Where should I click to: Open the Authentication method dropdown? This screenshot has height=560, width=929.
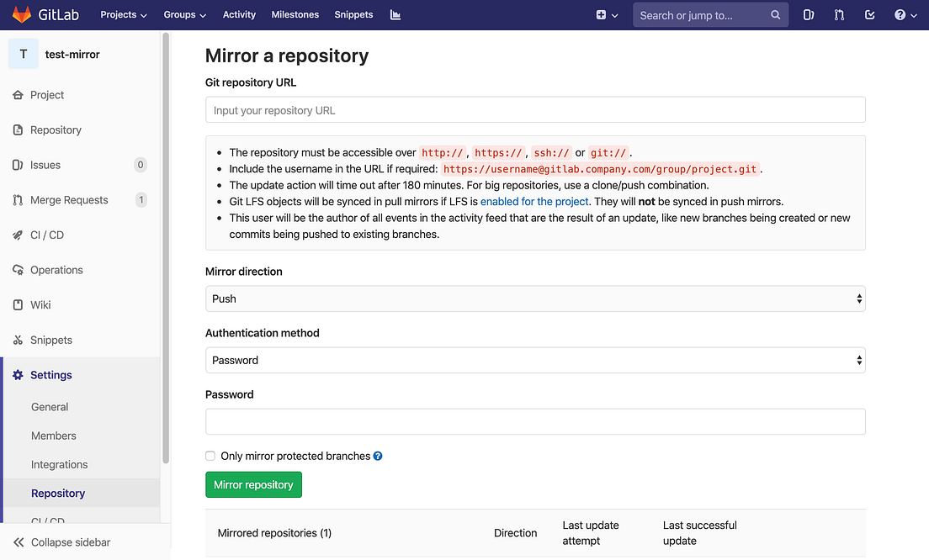535,360
